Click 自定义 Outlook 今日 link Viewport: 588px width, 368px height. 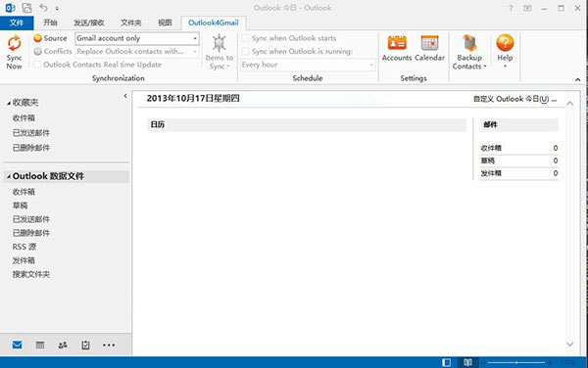pyautogui.click(x=514, y=99)
